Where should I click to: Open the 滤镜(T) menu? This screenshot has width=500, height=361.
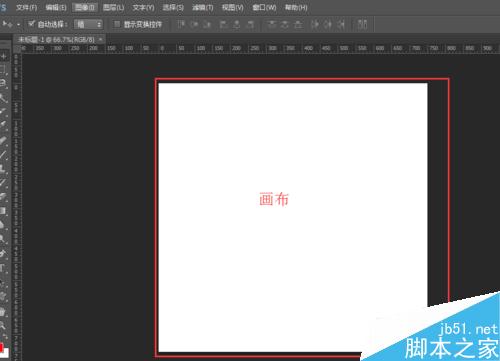point(203,7)
